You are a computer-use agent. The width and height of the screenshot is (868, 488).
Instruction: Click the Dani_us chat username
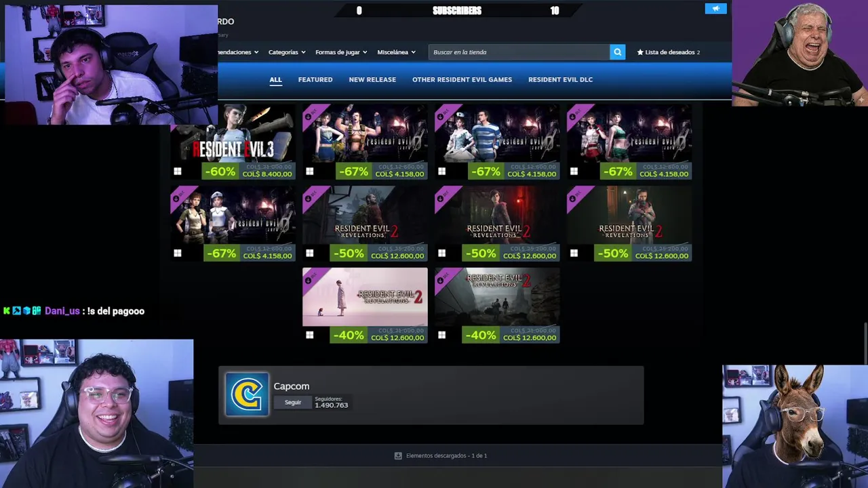tap(62, 311)
